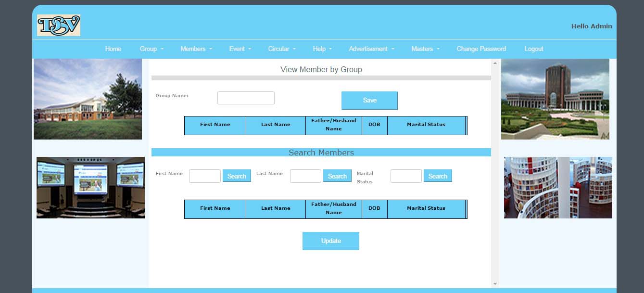Click the Update button
Viewport: 644px width, 293px height.
[331, 241]
